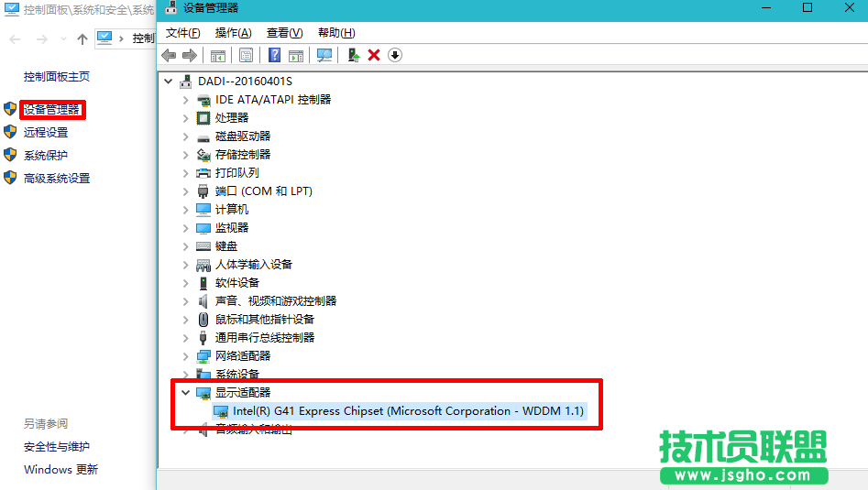
Task: Select the 软件设备 tree row
Action: point(236,283)
